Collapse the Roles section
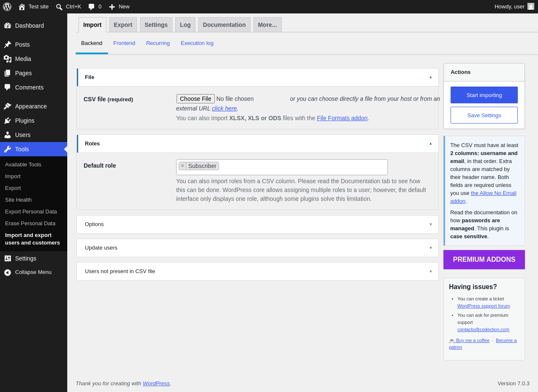 pos(430,144)
